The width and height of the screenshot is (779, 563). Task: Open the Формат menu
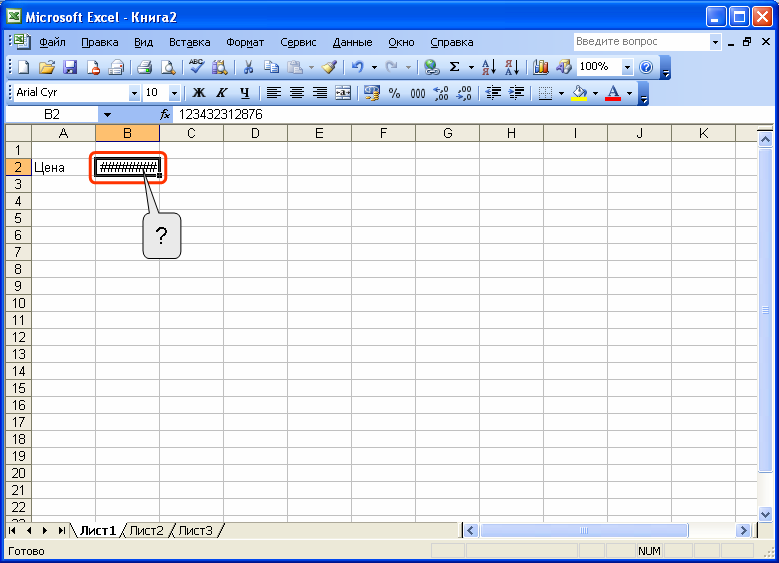point(245,42)
